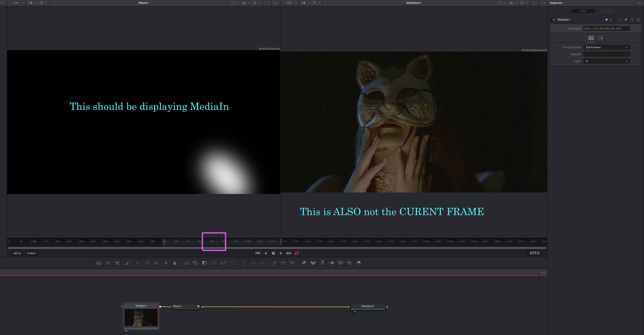Add a Shape 3D node

313,263
